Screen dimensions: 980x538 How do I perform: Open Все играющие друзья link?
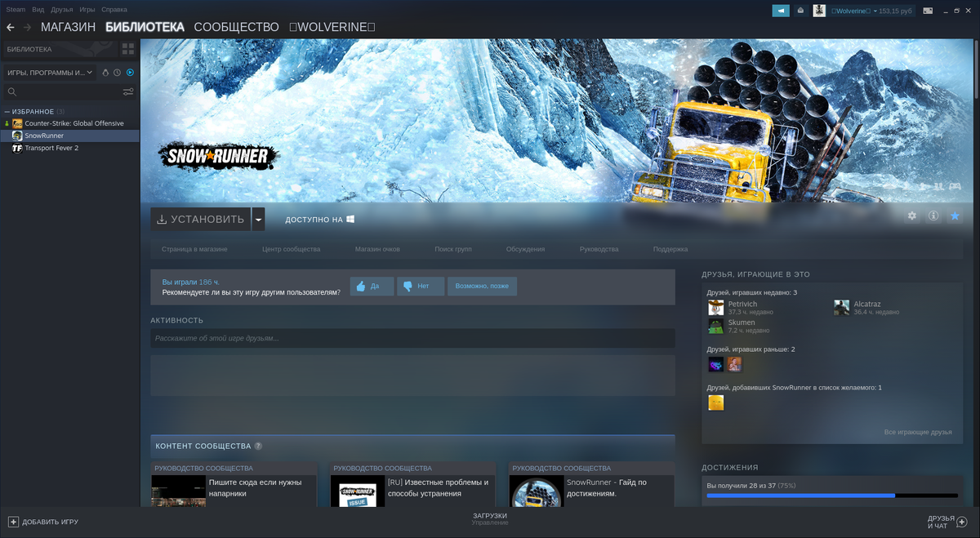[918, 432]
